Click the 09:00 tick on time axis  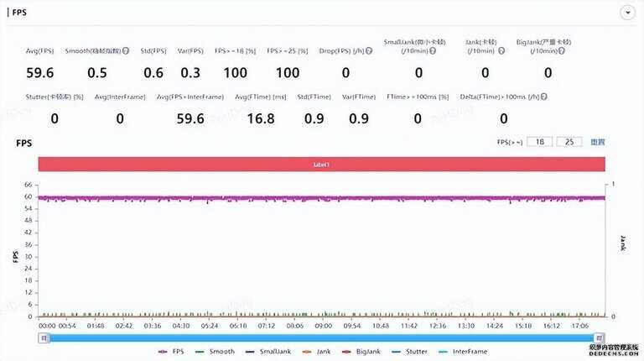[x=323, y=326]
